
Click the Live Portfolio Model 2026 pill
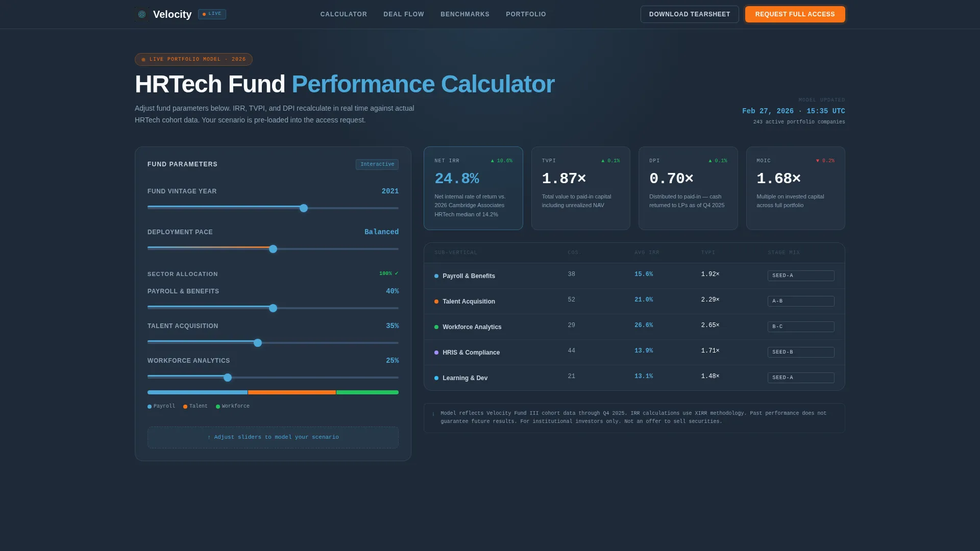coord(193,60)
